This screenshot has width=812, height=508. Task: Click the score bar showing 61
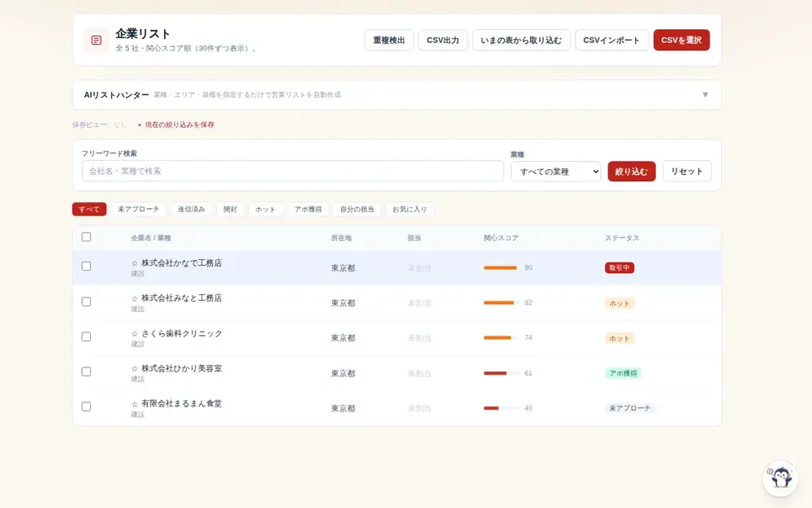pos(501,373)
